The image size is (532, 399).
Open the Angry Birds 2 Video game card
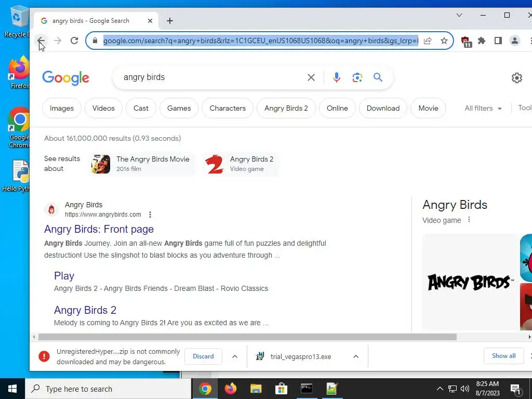coord(241,164)
